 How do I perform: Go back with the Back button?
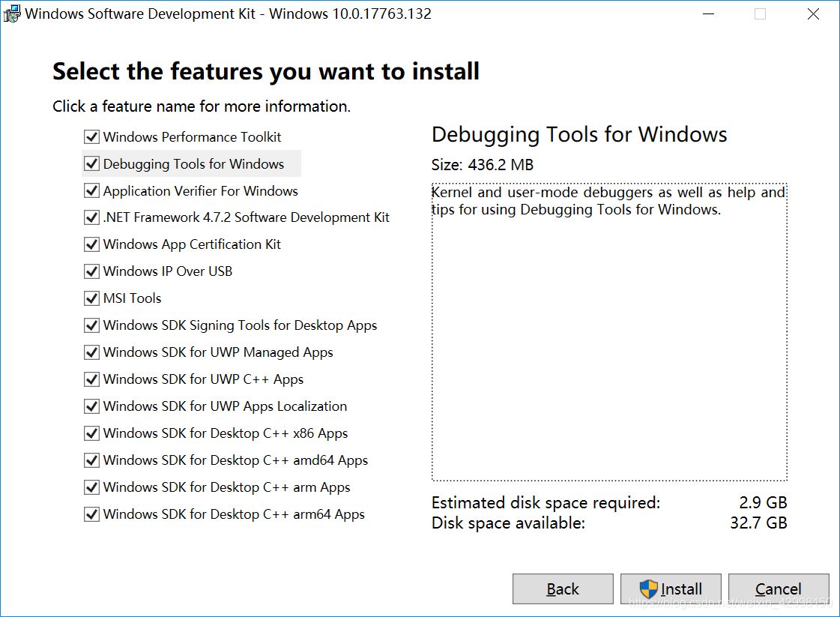[563, 589]
